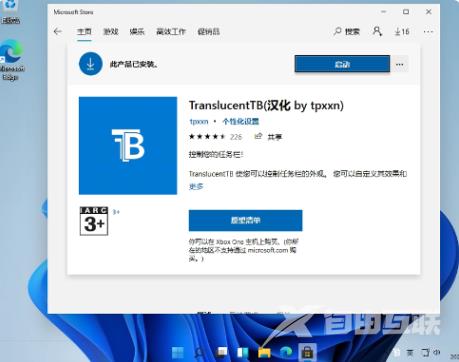Open taskbar search

coord(199,352)
